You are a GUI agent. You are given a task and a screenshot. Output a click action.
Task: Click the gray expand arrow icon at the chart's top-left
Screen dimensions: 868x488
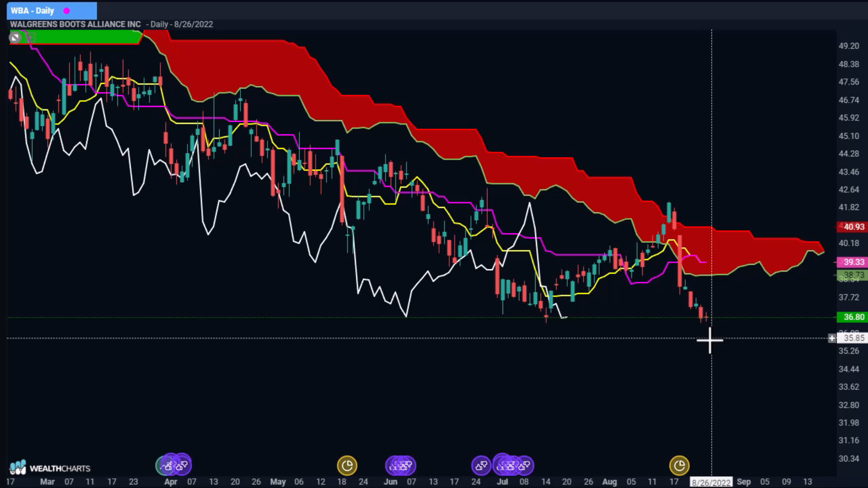15,38
